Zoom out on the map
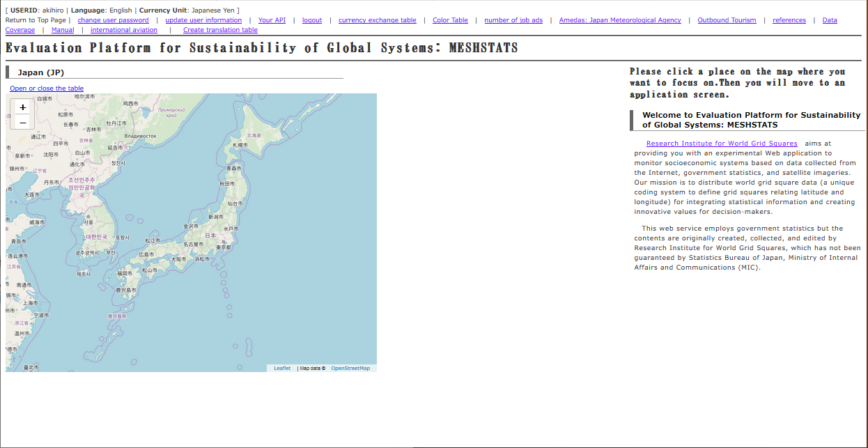 [x=22, y=123]
